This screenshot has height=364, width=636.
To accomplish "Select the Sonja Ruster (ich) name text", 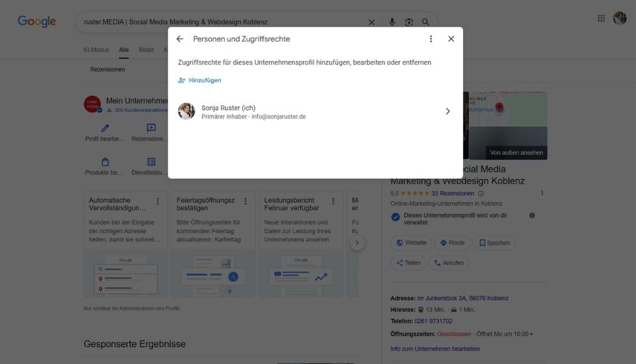I will tap(228, 108).
